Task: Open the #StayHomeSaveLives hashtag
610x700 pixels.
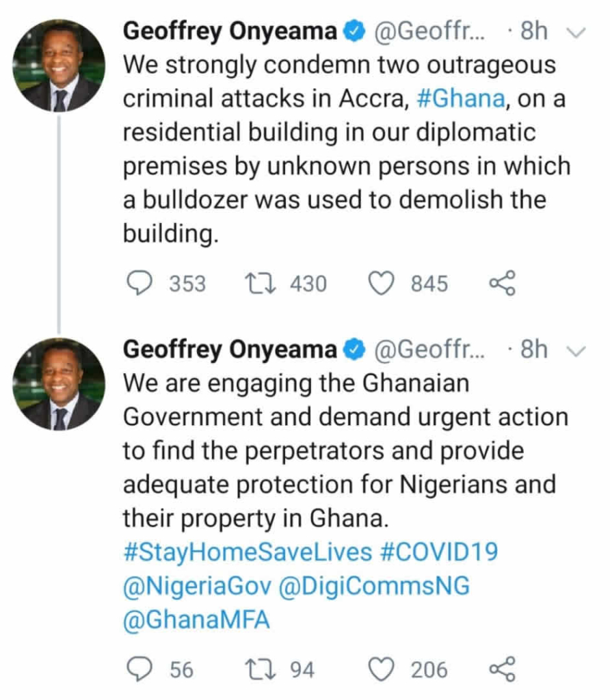Action: click(x=248, y=552)
